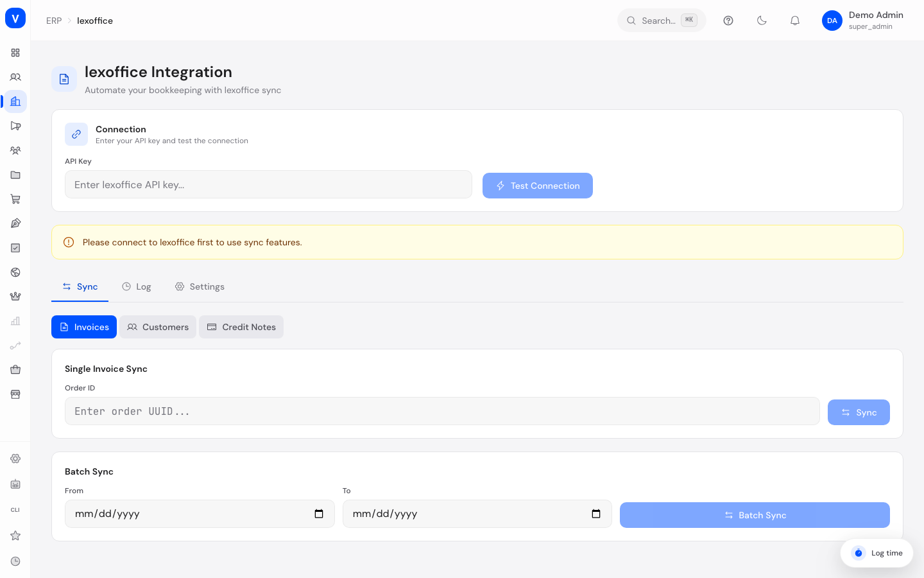This screenshot has height=578, width=924.
Task: Click the Connection link-chain icon
Action: click(76, 134)
